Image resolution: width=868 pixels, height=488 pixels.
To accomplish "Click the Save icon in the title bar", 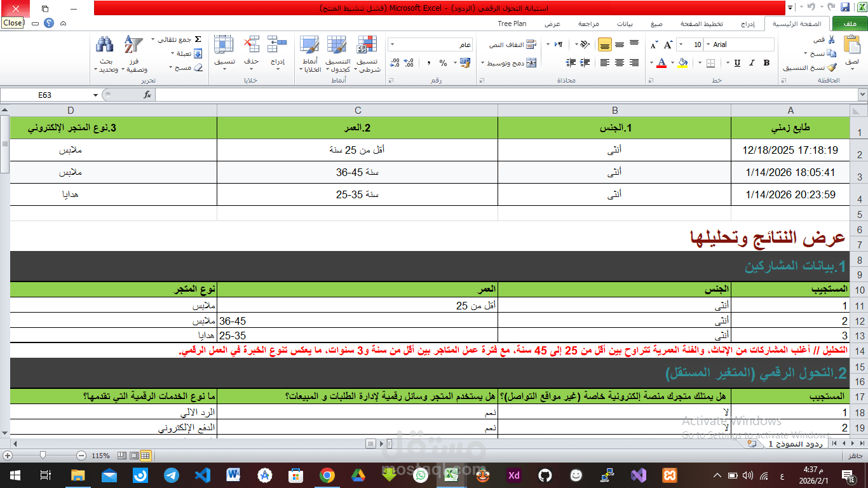I will pyautogui.click(x=844, y=8).
